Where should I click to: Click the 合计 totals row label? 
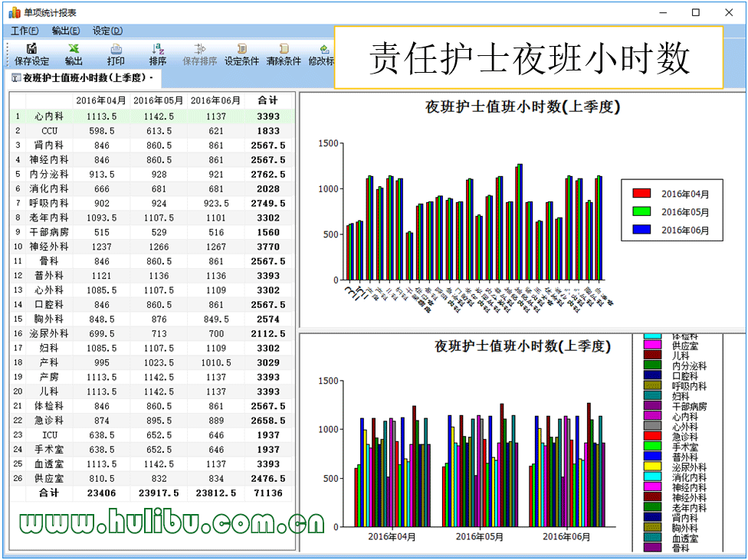click(x=48, y=493)
